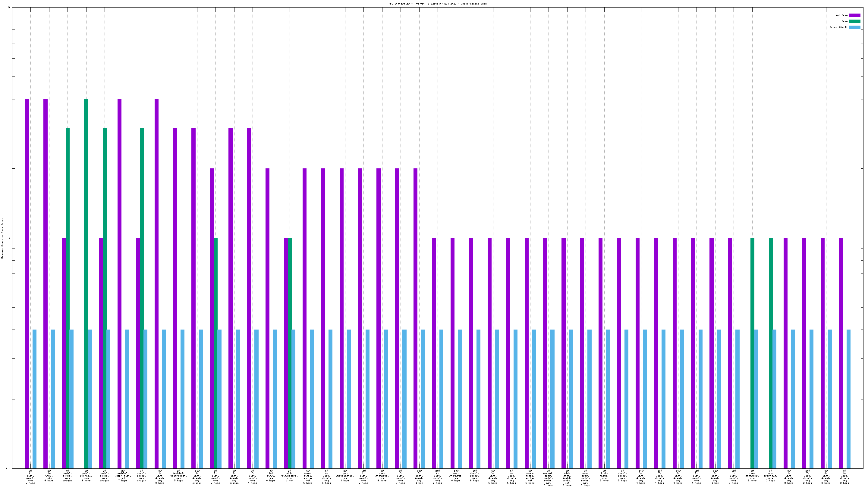The height and width of the screenshot is (488, 868).
Task: Click the purple bar above dnsbl-3.uceprotect.net
Action: coord(119,283)
